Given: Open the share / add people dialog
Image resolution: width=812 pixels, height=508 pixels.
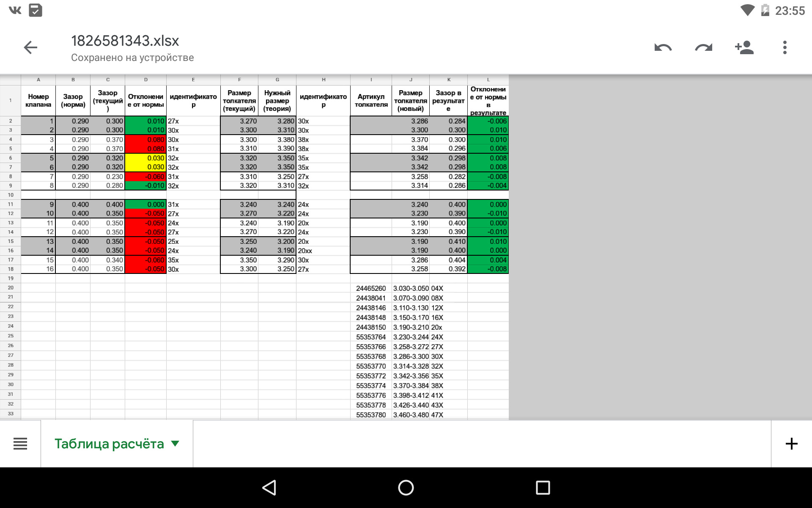Looking at the screenshot, I should (x=744, y=47).
